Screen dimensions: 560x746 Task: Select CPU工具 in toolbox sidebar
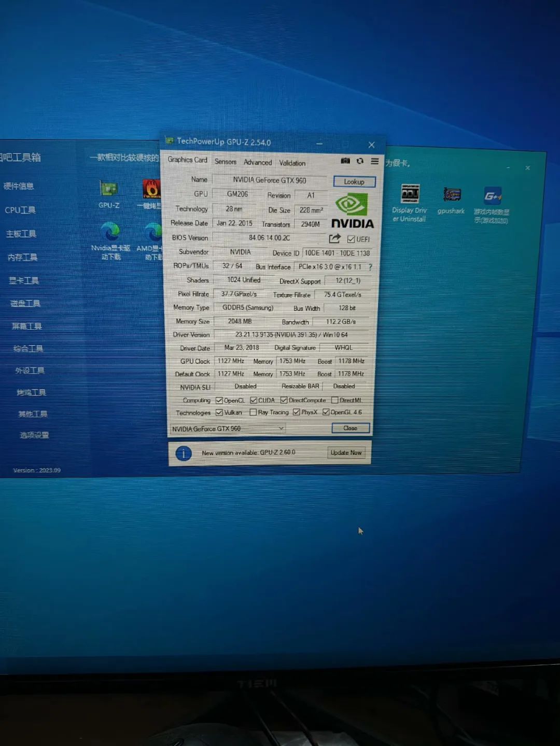tap(20, 210)
